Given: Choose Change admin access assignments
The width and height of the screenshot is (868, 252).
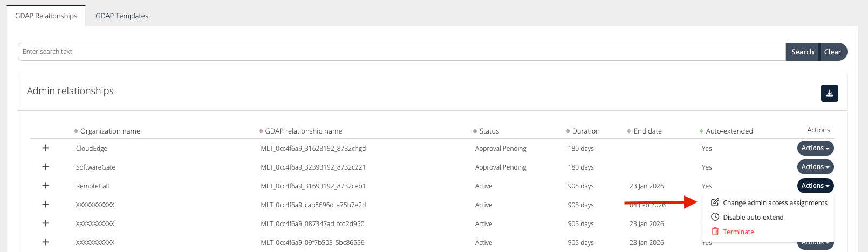Looking at the screenshot, I should [769, 203].
